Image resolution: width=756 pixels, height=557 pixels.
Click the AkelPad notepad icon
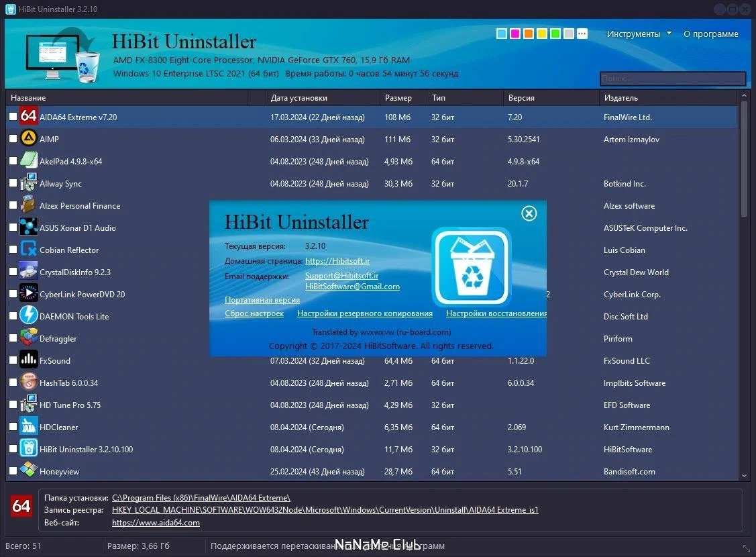[28, 160]
